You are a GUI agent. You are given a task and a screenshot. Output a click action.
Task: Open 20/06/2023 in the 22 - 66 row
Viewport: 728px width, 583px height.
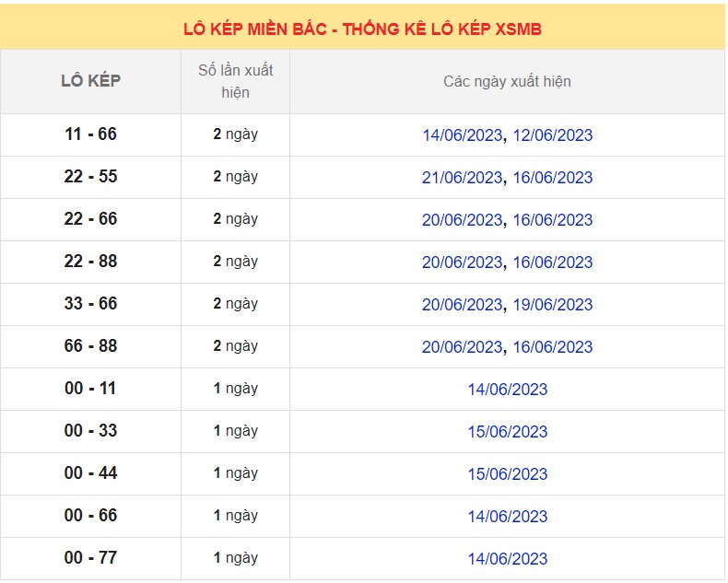point(462,220)
